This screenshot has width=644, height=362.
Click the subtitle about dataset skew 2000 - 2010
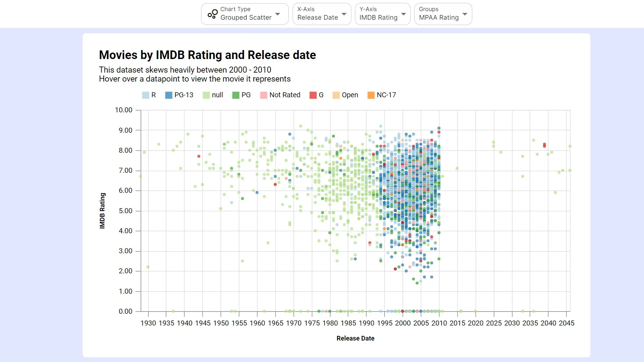tap(185, 70)
